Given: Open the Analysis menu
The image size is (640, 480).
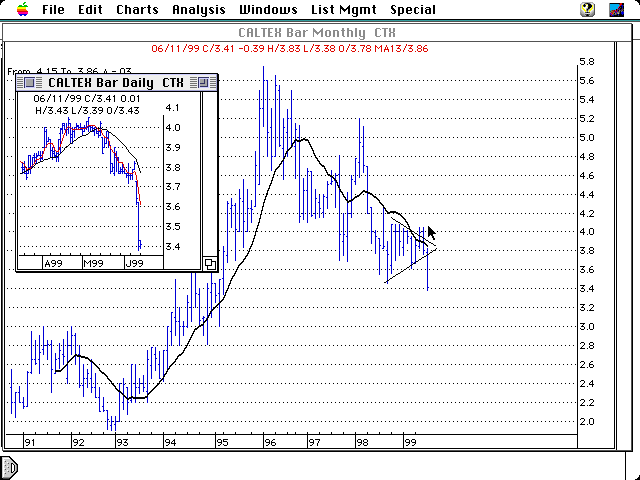Looking at the screenshot, I should 199,9.
